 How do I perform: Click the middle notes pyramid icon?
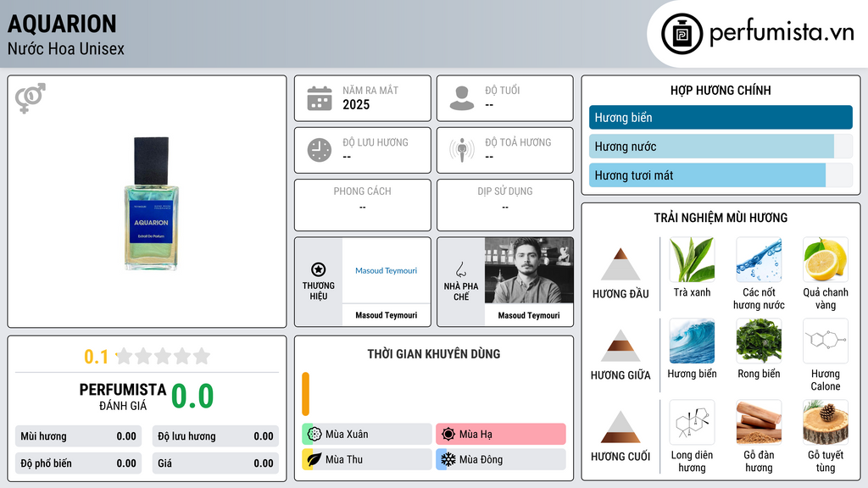click(620, 346)
